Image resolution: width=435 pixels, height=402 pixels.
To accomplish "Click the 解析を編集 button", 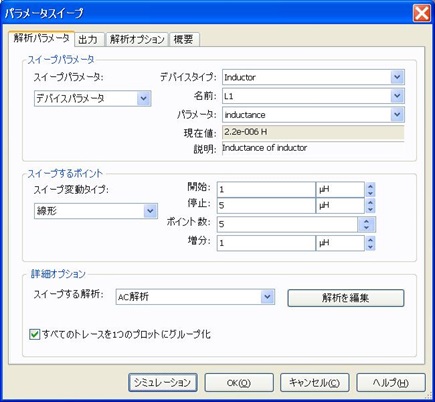I will (x=346, y=298).
